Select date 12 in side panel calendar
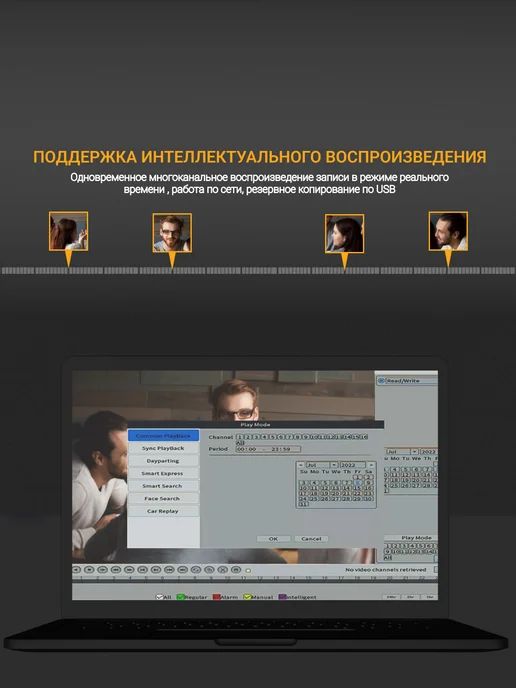 tap(405, 475)
